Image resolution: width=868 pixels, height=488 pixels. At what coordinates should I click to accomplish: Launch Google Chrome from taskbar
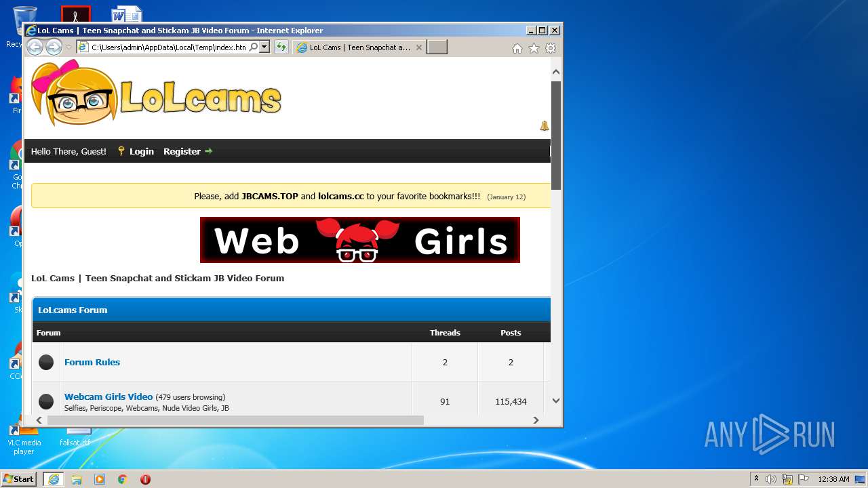123,479
